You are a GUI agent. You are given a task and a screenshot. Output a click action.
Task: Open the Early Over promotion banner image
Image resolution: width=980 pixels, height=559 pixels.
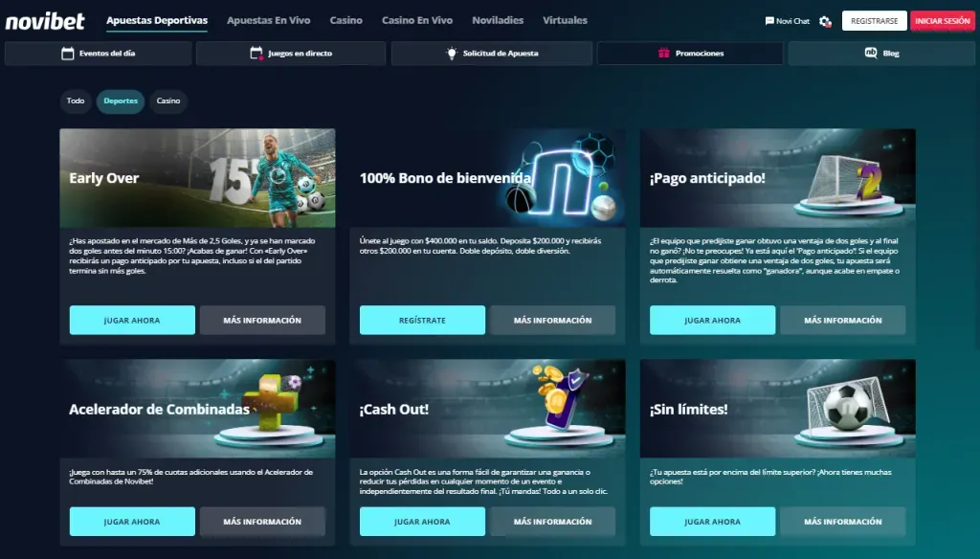[x=197, y=178]
